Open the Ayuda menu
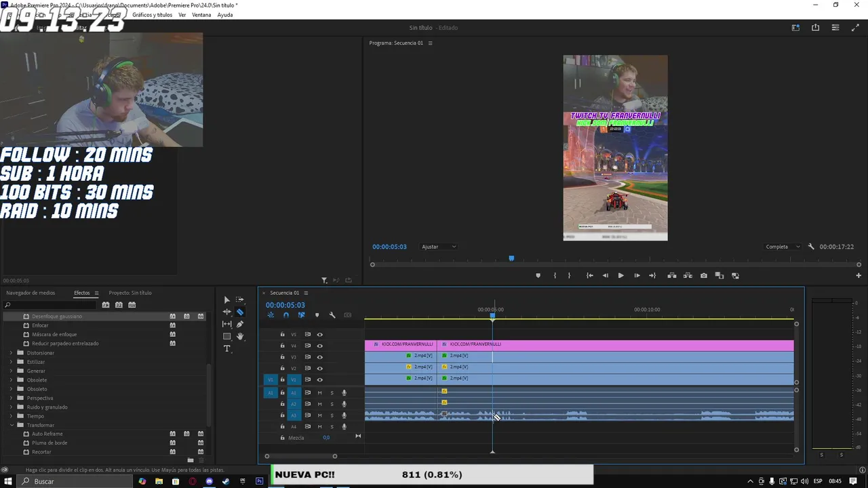 click(225, 15)
